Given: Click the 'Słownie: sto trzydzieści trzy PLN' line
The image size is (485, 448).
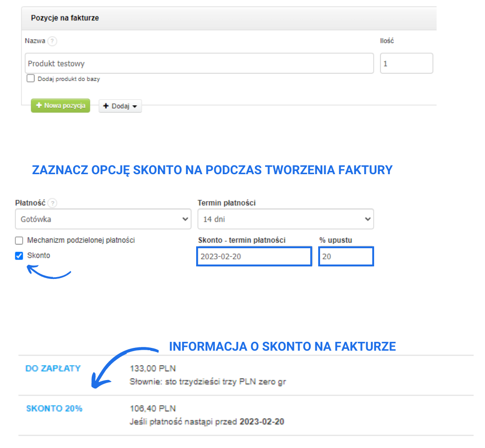Looking at the screenshot, I should point(208,382).
